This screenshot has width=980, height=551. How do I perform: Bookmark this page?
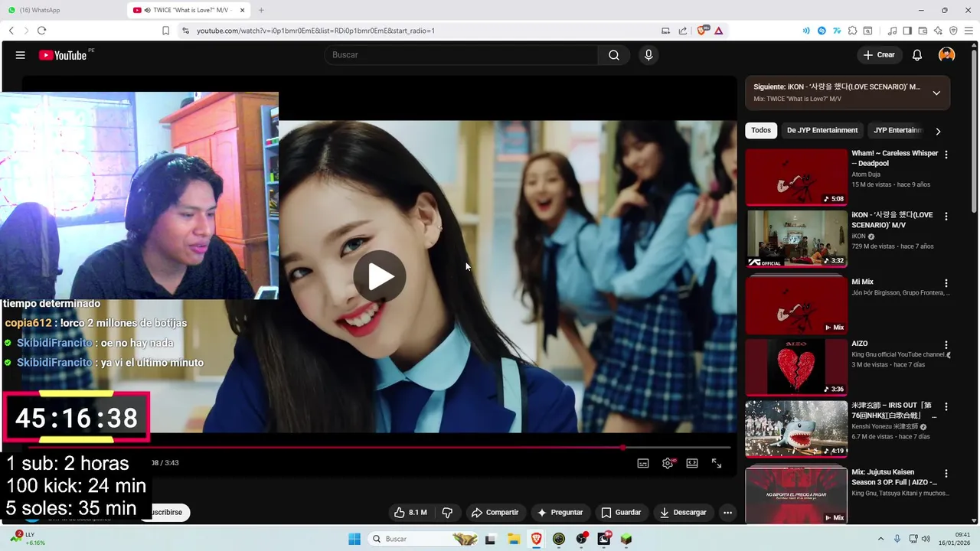coord(165,31)
